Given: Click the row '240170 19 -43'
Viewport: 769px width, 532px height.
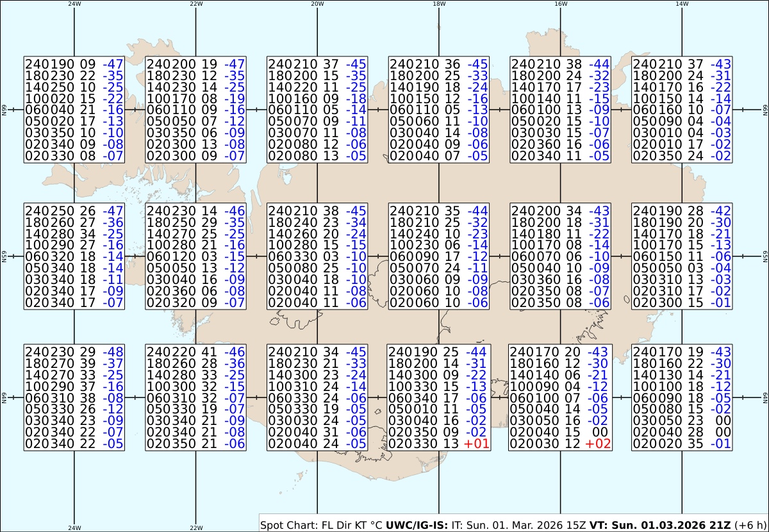Looking at the screenshot, I should click(682, 352).
